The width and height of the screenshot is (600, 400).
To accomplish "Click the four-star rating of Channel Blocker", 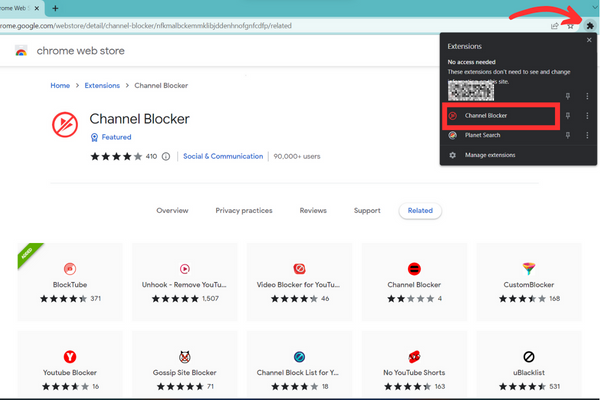I will coord(116,156).
